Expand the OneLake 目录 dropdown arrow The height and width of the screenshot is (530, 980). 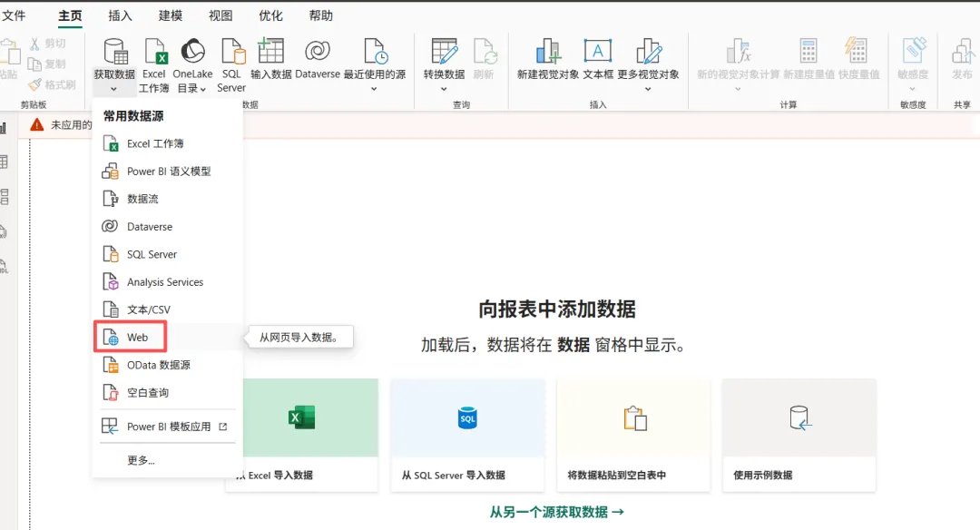[x=203, y=89]
